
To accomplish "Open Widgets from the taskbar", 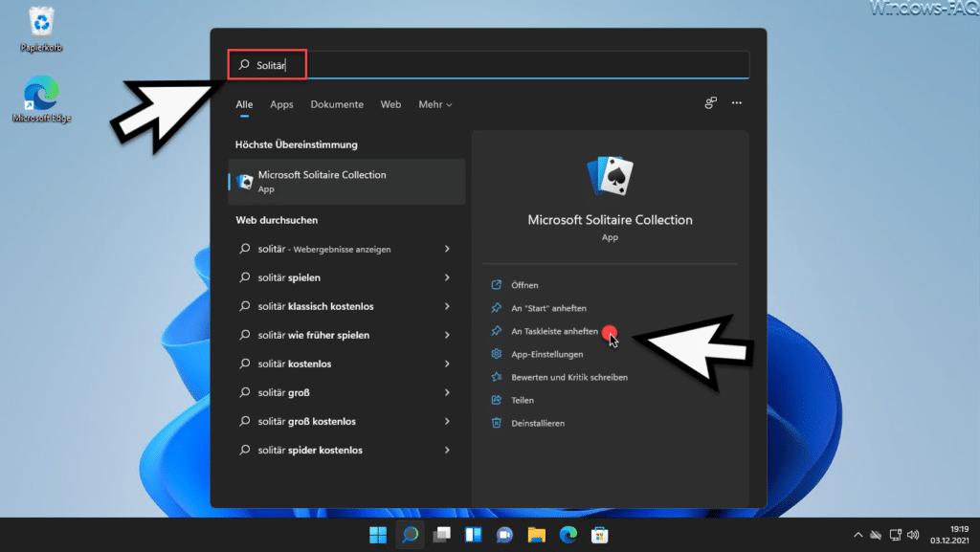I will pos(473,535).
